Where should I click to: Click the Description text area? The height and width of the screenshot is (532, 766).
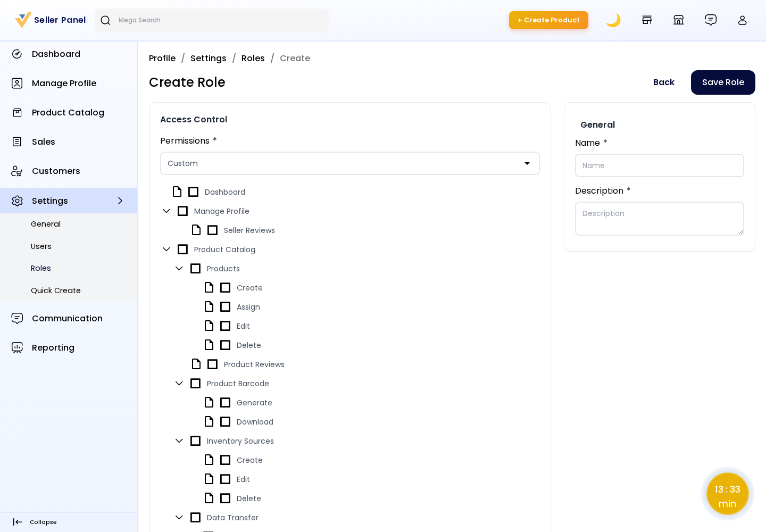click(660, 219)
